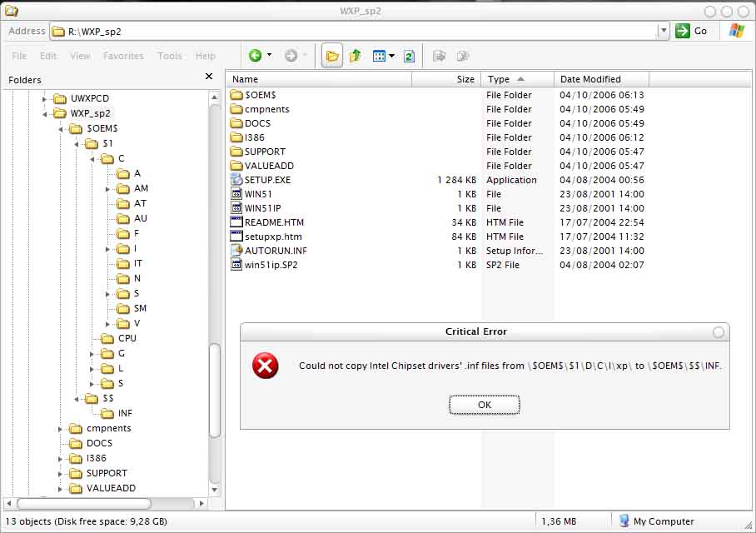The height and width of the screenshot is (533, 756).
Task: Click the green Refresh toolbar icon
Action: (409, 56)
